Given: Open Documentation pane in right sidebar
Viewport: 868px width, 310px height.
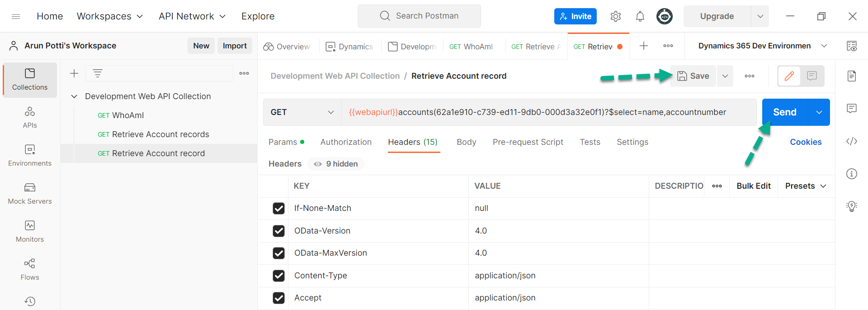Looking at the screenshot, I should (x=852, y=76).
